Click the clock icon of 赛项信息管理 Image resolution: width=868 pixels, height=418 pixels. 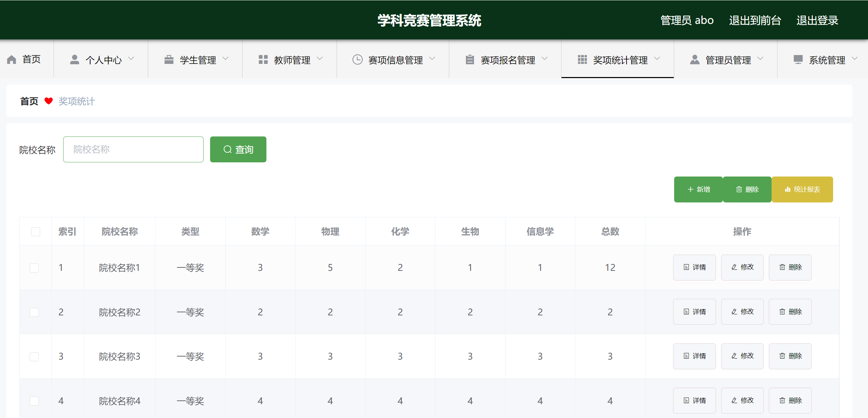pos(358,59)
